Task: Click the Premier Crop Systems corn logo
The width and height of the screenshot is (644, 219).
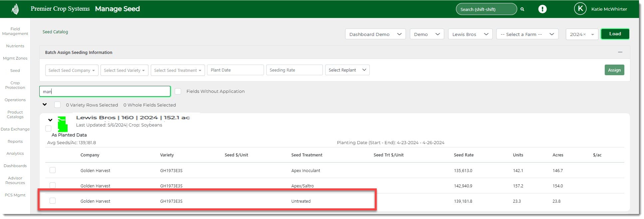Action: pos(15,9)
